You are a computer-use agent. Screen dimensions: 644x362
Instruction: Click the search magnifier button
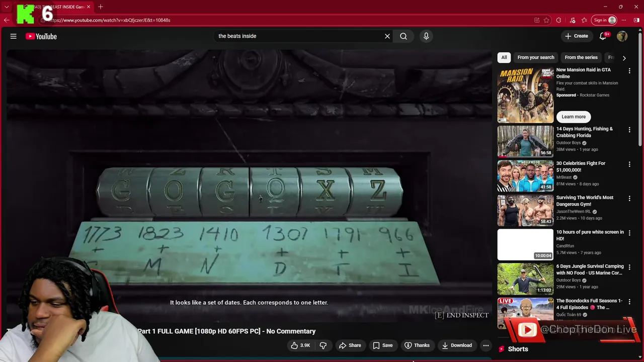point(404,36)
